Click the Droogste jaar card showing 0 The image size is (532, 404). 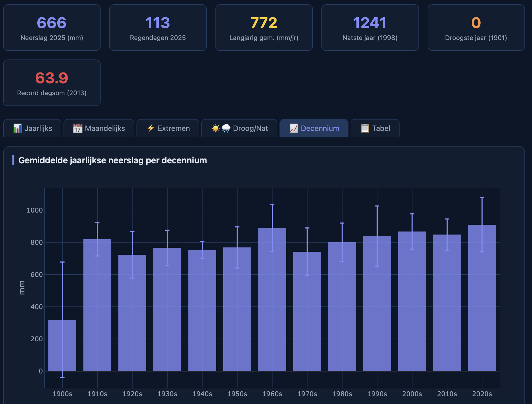476,28
